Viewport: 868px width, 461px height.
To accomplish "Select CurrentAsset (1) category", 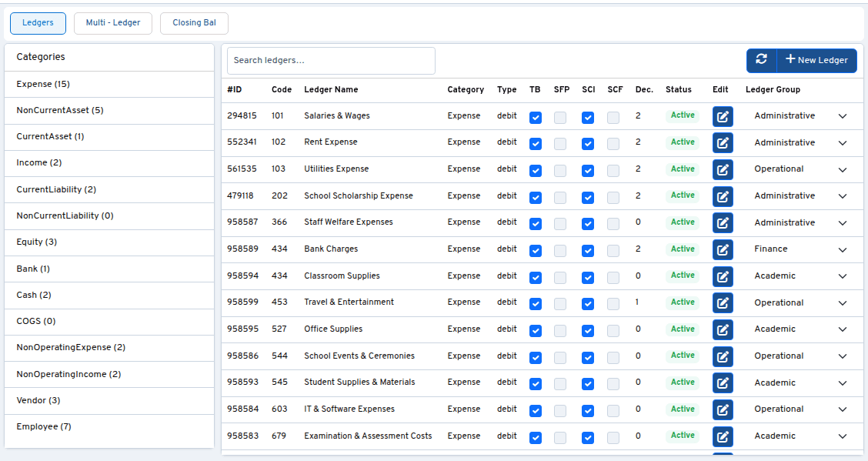I will (109, 137).
